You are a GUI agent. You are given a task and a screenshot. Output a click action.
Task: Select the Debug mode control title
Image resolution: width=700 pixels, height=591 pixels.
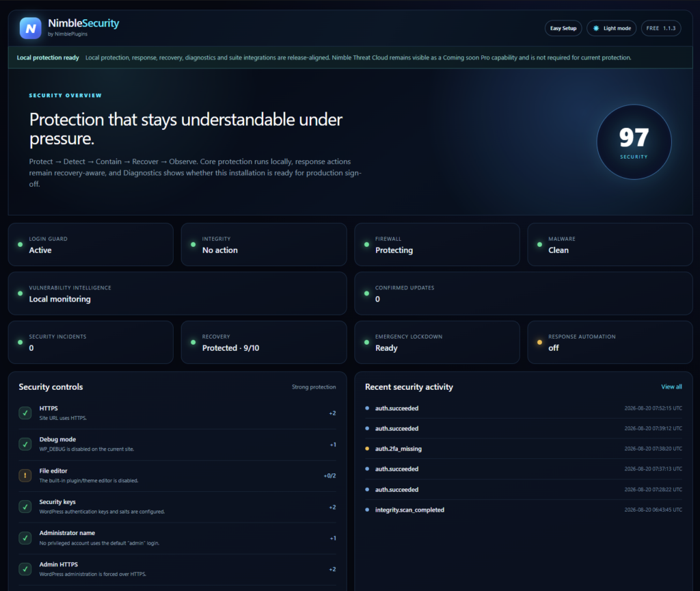tap(57, 440)
